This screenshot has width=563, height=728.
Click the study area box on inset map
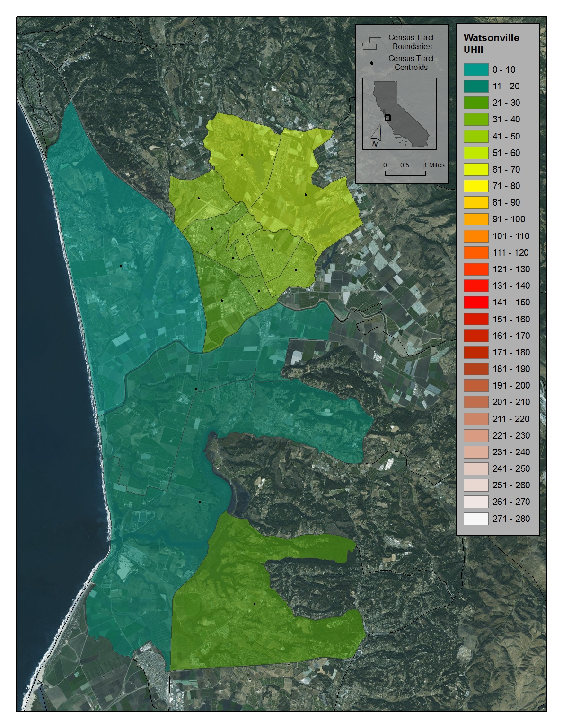tap(388, 118)
